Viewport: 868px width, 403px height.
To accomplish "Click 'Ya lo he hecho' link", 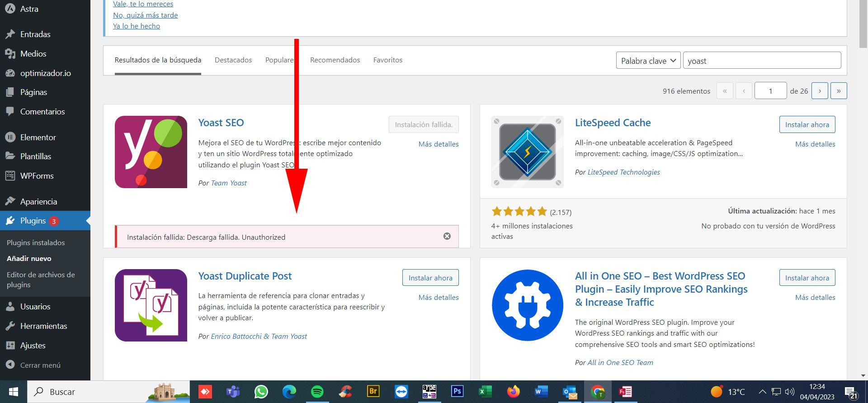I will pyautogui.click(x=137, y=26).
